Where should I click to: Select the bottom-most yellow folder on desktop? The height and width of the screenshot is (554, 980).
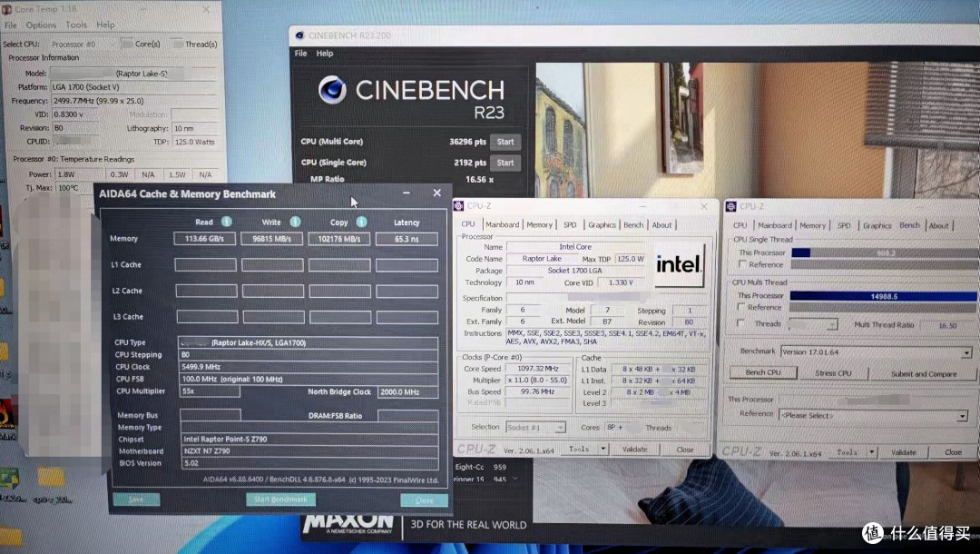tap(10, 536)
